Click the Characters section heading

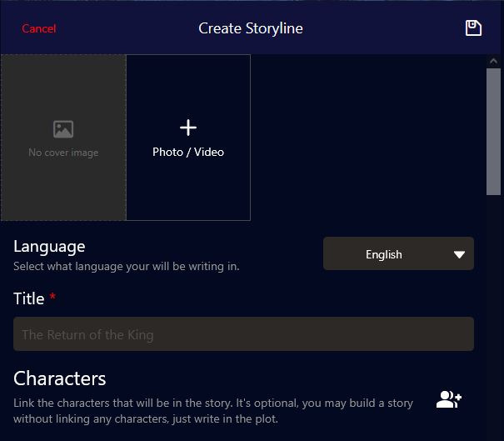pos(60,378)
